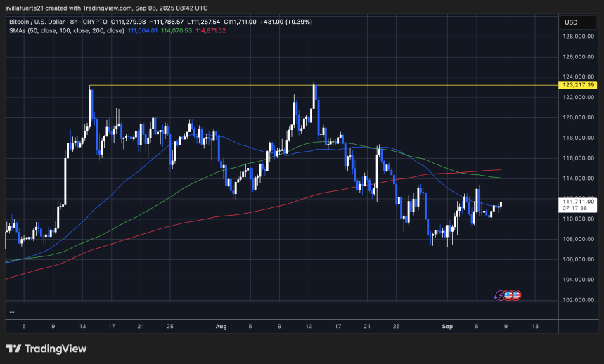Viewport: 604px width, 364px height.
Task: Click the Sep label on time axis
Action: tap(446, 326)
